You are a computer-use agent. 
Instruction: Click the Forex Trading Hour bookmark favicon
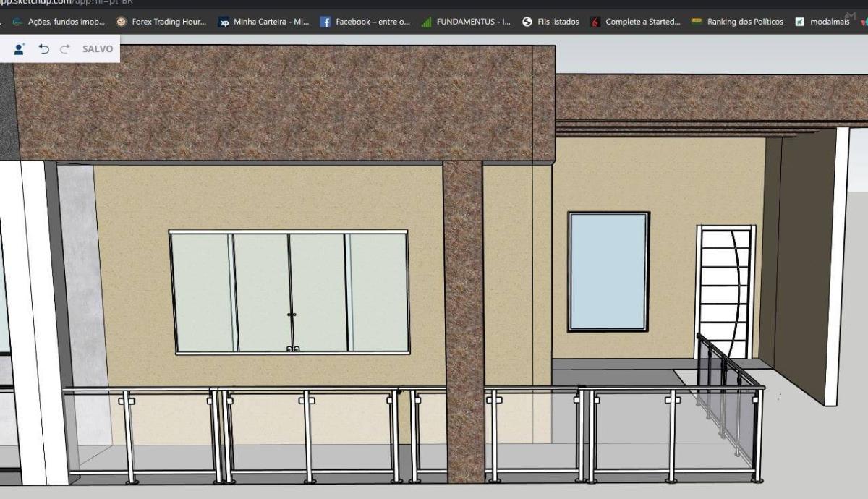[121, 22]
